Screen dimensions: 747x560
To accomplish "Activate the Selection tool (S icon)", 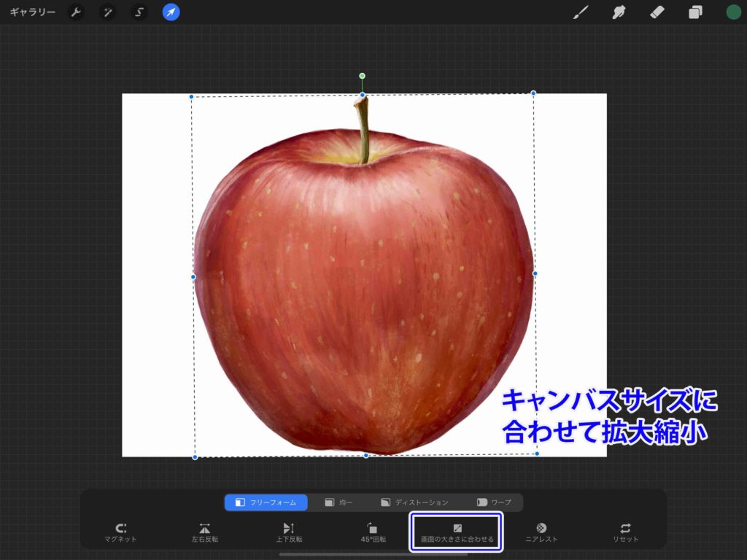I will 139,12.
